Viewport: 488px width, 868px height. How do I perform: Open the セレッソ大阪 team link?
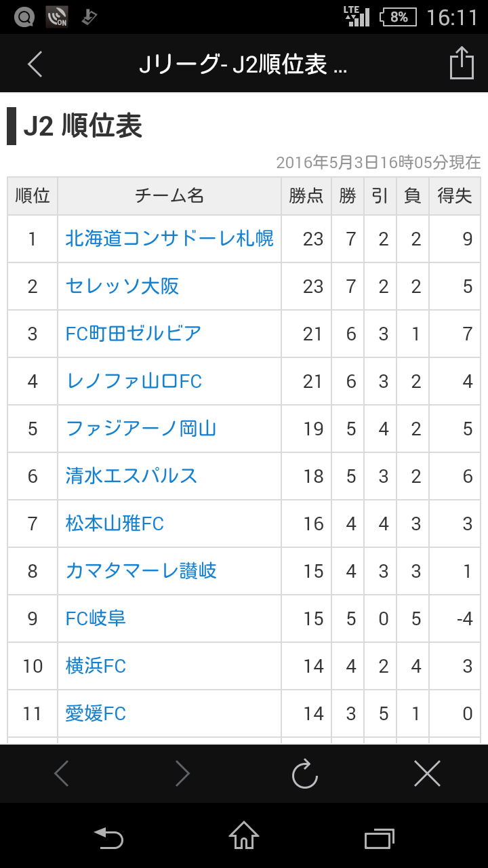[122, 286]
